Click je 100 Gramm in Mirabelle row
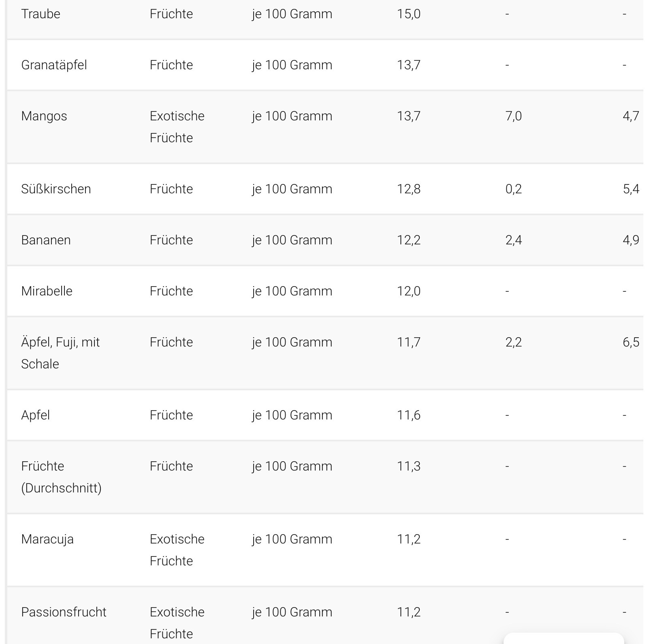 [292, 291]
